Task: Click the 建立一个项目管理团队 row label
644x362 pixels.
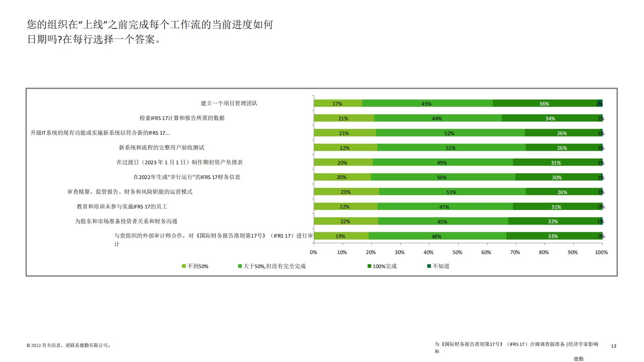Action: [229, 103]
